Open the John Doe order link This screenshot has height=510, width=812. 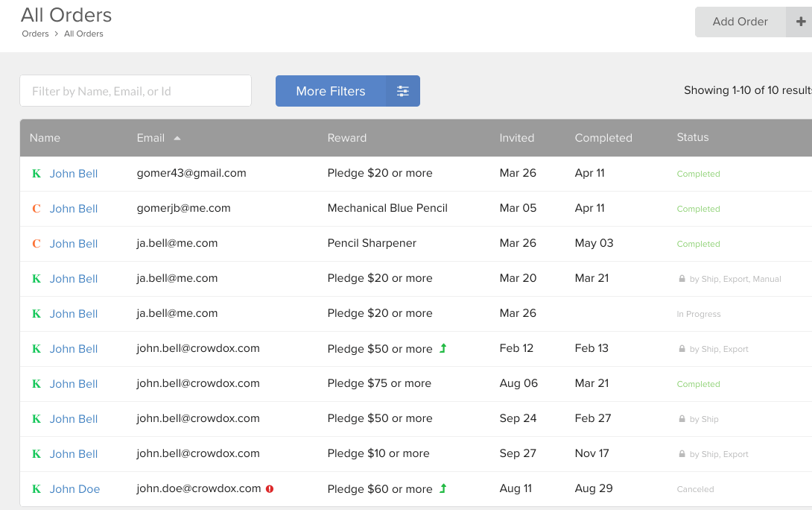(x=74, y=489)
